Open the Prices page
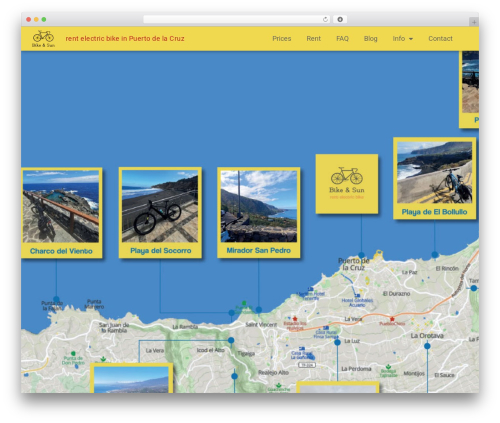The width and height of the screenshot is (500, 423). pyautogui.click(x=282, y=39)
